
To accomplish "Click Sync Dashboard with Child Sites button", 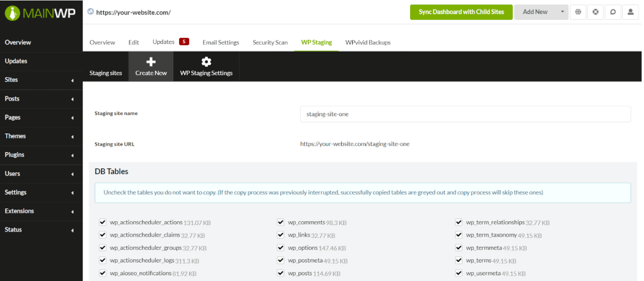I will 461,12.
